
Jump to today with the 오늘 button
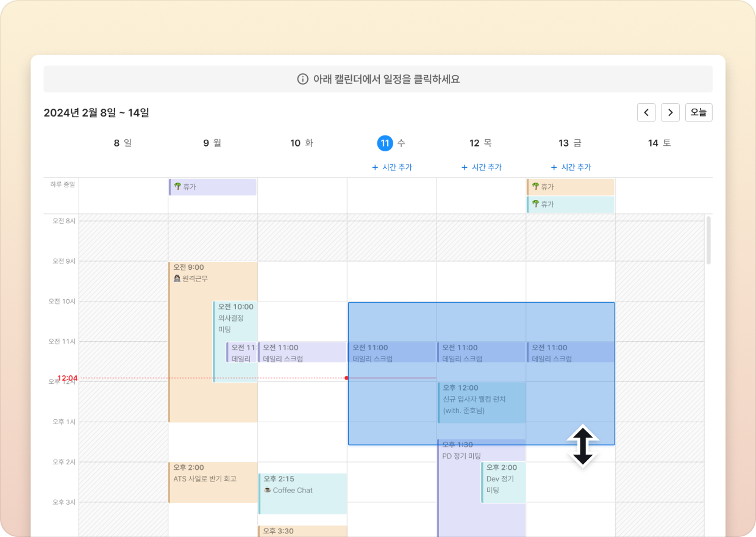(699, 112)
